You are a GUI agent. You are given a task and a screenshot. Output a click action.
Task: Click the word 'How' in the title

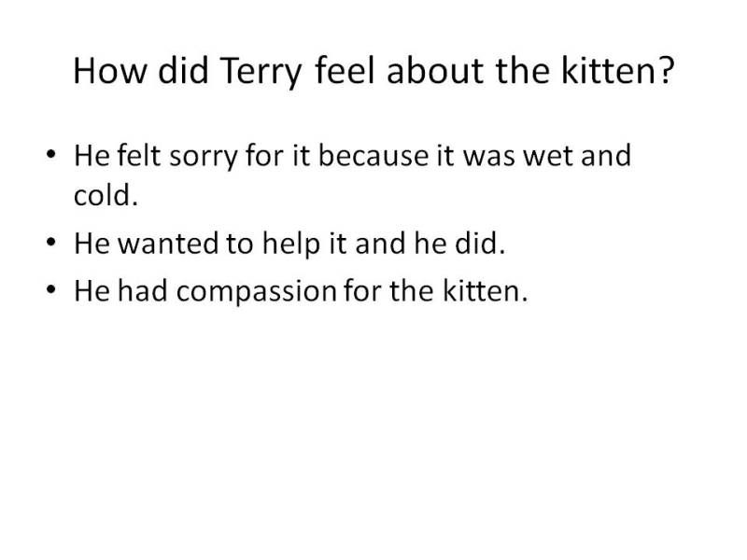coord(110,71)
